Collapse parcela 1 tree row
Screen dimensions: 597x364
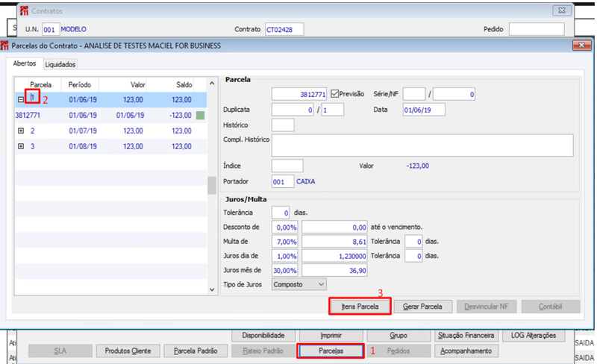21,100
